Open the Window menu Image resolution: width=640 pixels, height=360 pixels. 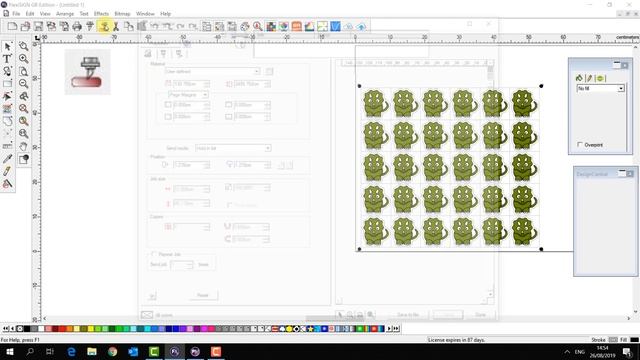pos(145,13)
